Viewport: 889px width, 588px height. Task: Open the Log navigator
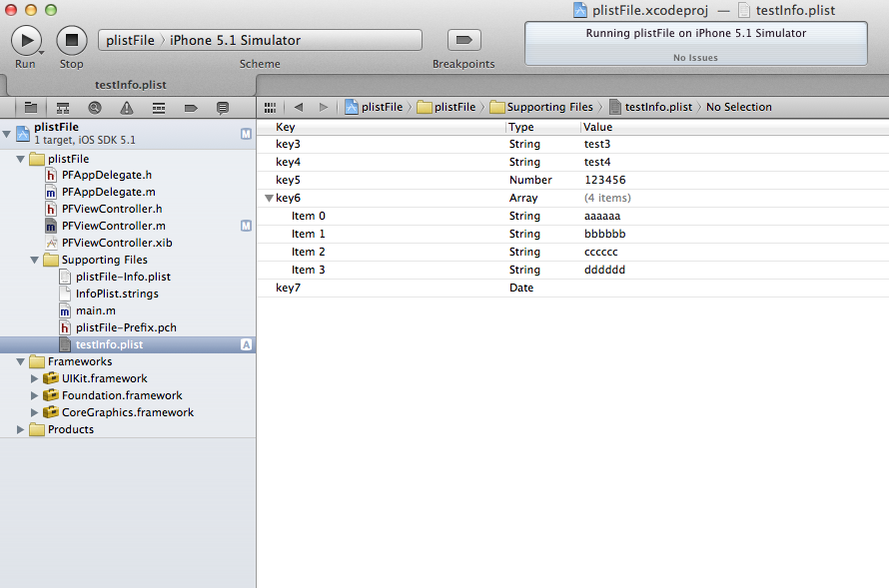coord(223,107)
